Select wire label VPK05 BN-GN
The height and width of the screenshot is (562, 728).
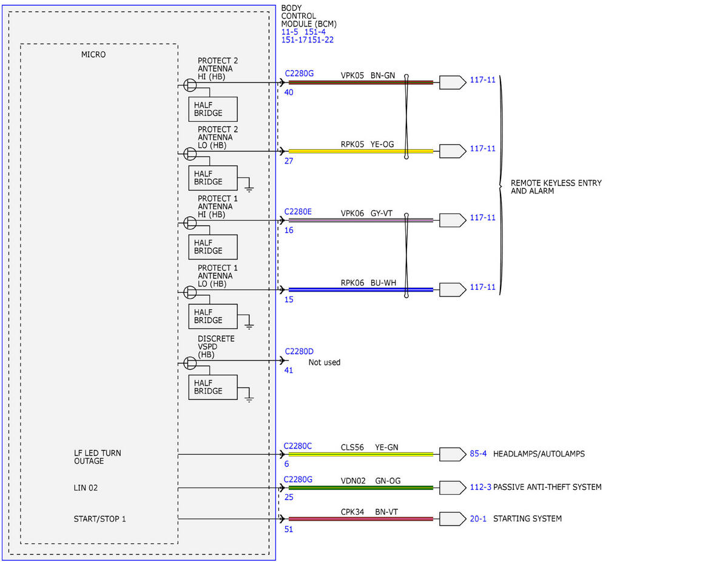pos(368,75)
